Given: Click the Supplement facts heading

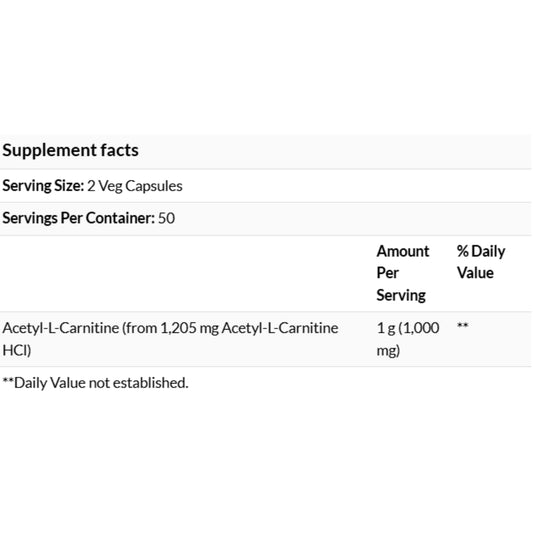Looking at the screenshot, I should pyautogui.click(x=70, y=150).
